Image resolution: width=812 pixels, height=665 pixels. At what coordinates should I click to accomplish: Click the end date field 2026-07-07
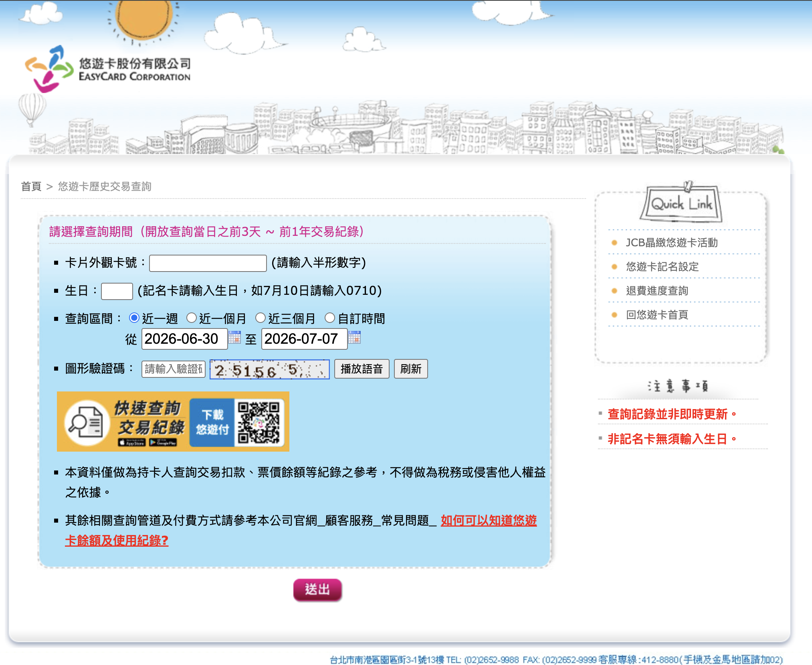point(304,339)
